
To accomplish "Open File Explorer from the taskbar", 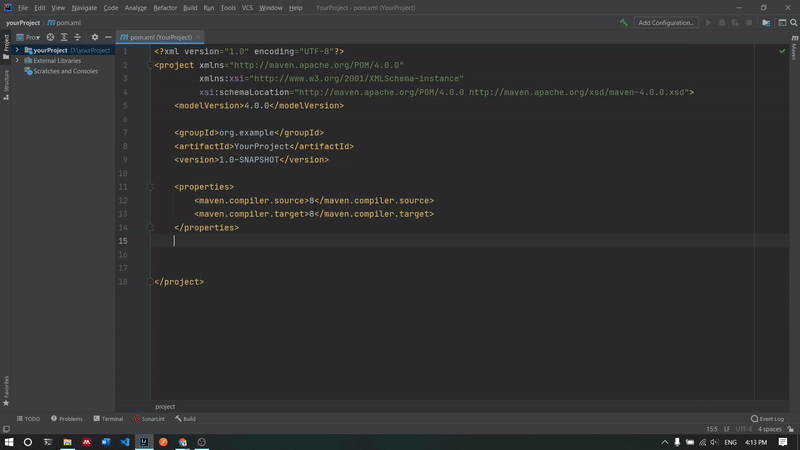I will tap(67, 442).
